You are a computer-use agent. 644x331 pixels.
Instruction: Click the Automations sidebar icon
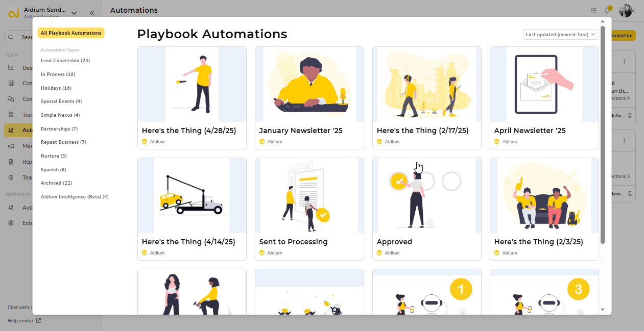[x=11, y=130]
